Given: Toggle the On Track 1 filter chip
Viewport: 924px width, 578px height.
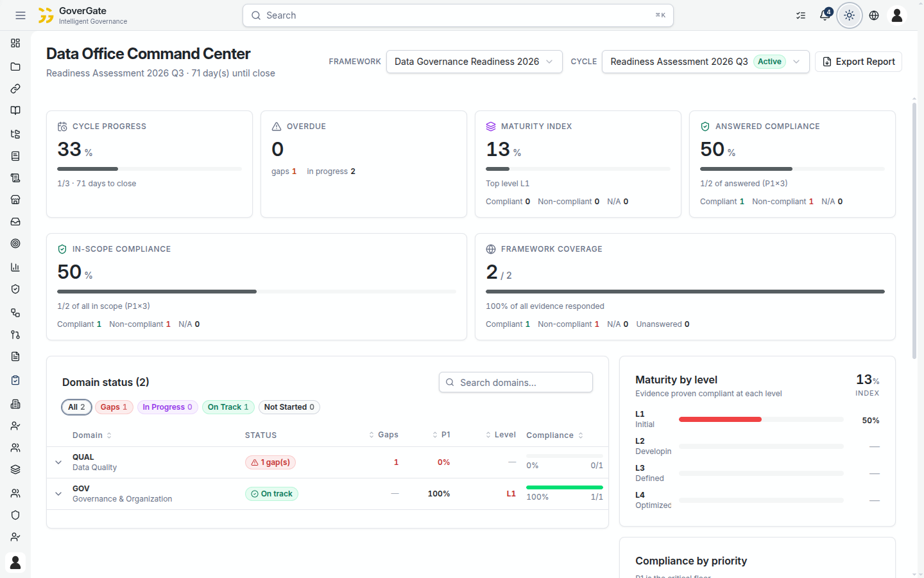Looking at the screenshot, I should click(x=228, y=407).
